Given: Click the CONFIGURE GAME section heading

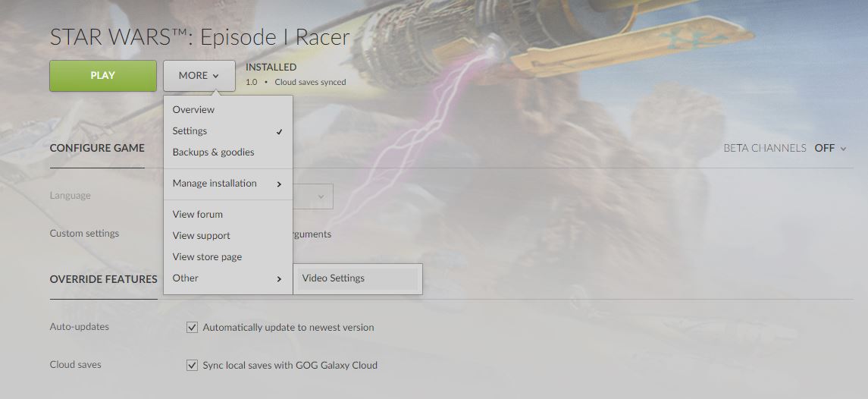Looking at the screenshot, I should click(97, 148).
